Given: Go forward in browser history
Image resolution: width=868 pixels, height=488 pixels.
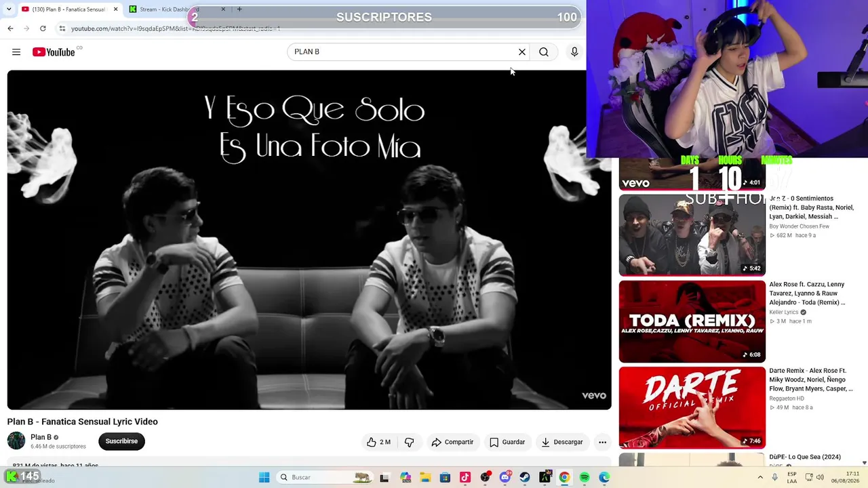Looking at the screenshot, I should point(26,28).
